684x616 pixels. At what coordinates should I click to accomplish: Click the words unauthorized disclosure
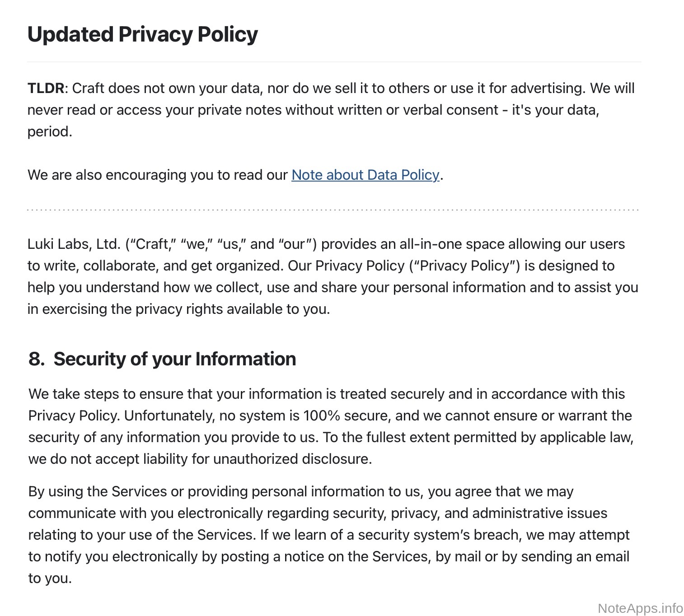pyautogui.click(x=292, y=459)
